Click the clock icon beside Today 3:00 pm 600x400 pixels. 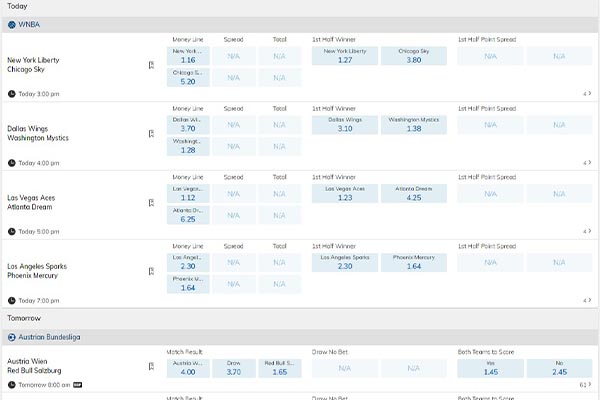pyautogui.click(x=12, y=94)
